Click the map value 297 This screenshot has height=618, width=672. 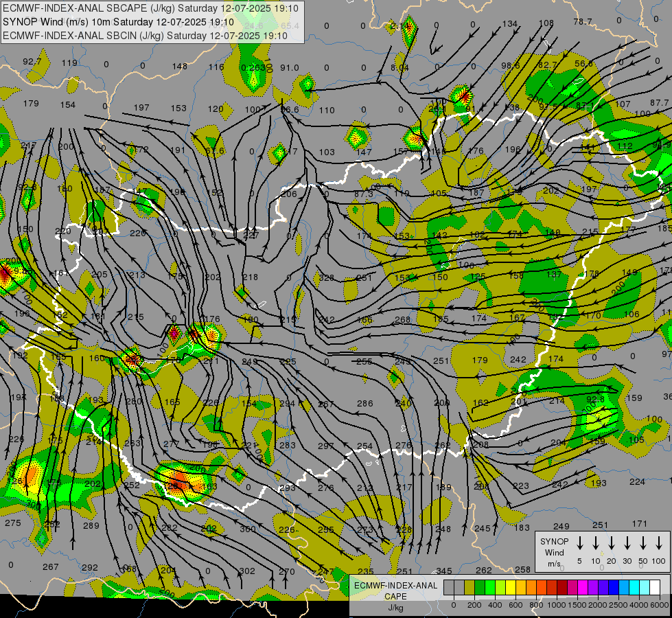click(326, 446)
